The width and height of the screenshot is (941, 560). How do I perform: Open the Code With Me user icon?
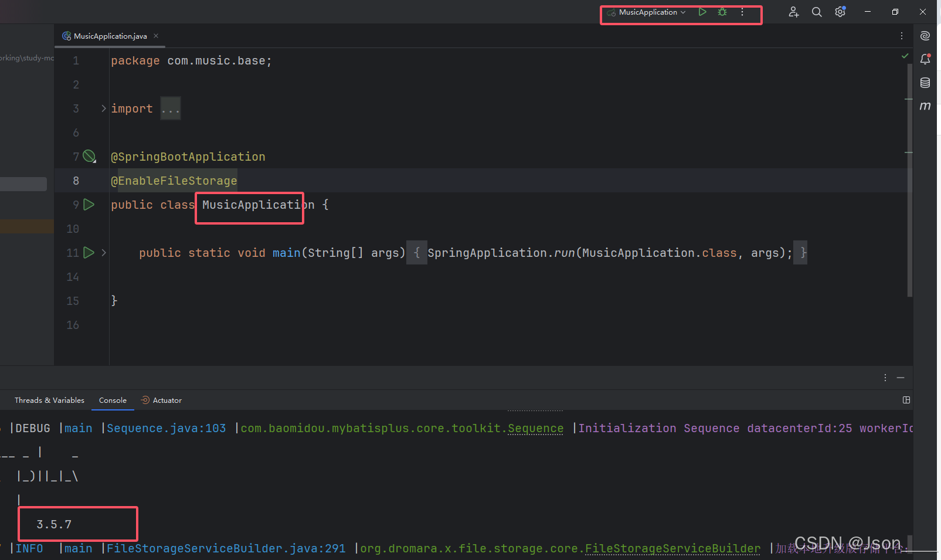click(793, 12)
